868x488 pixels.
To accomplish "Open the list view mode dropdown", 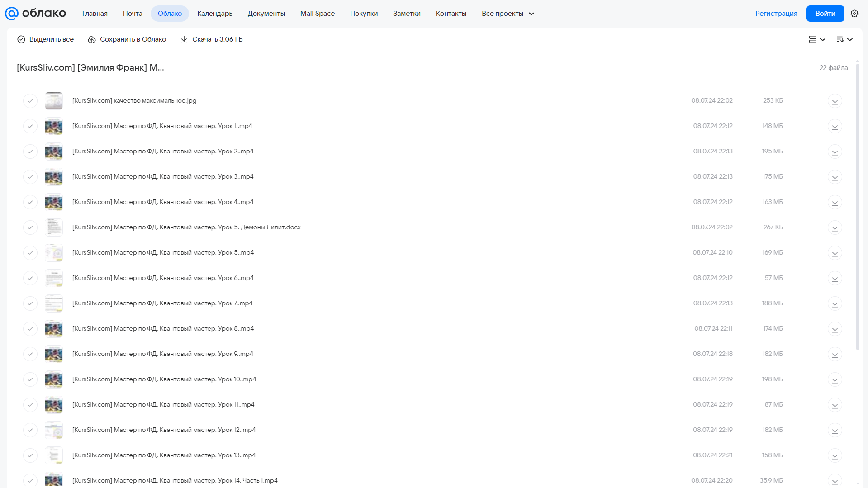I will 817,39.
